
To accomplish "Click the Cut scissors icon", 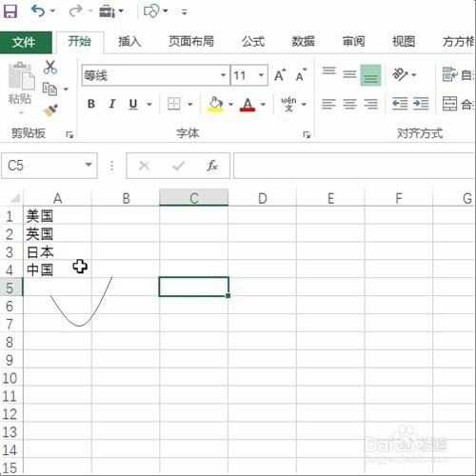I will (50, 68).
